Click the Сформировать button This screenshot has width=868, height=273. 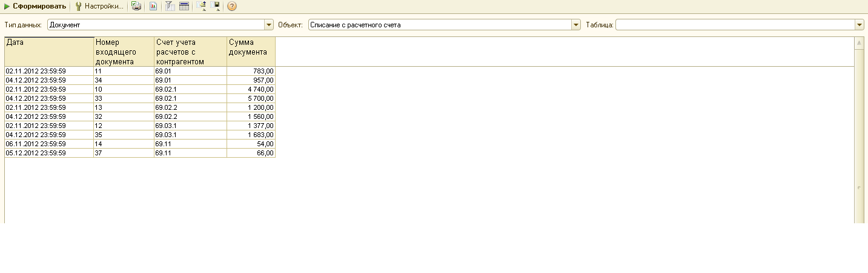pyautogui.click(x=35, y=6)
